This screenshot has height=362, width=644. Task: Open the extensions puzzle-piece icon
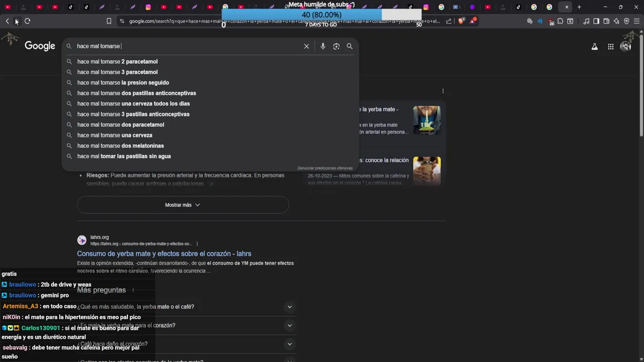click(x=560, y=21)
